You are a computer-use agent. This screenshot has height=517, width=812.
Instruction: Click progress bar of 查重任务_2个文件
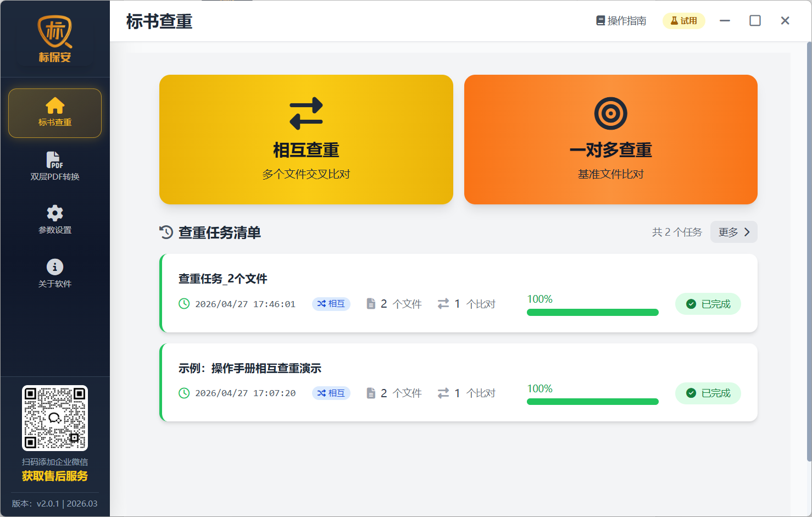(593, 313)
